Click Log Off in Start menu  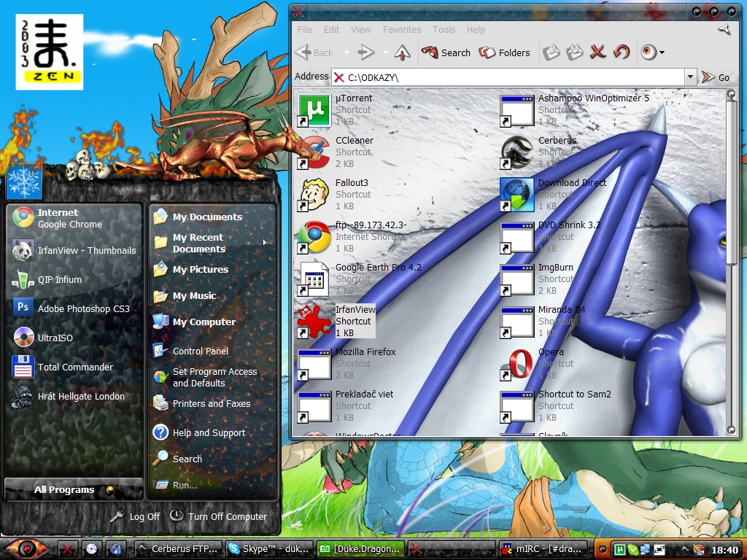pyautogui.click(x=135, y=517)
